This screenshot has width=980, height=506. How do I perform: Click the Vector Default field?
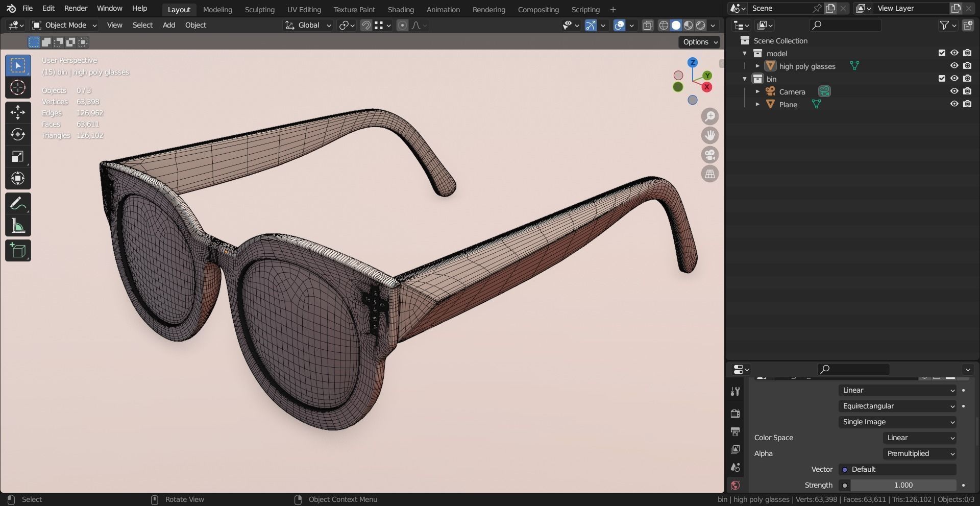[x=897, y=469]
